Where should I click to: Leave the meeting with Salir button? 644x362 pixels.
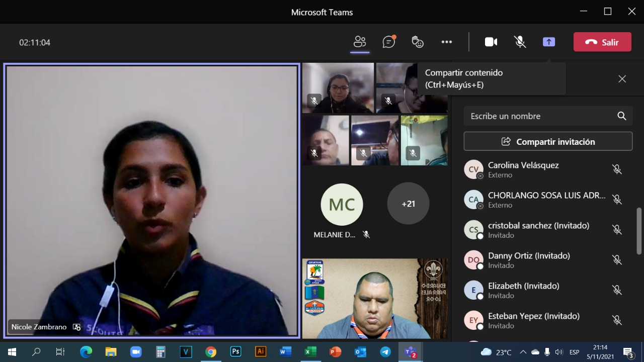[602, 42]
